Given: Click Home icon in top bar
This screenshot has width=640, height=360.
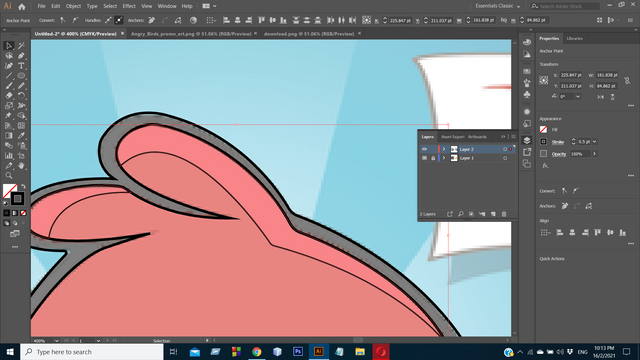Looking at the screenshot, I should 22,7.
